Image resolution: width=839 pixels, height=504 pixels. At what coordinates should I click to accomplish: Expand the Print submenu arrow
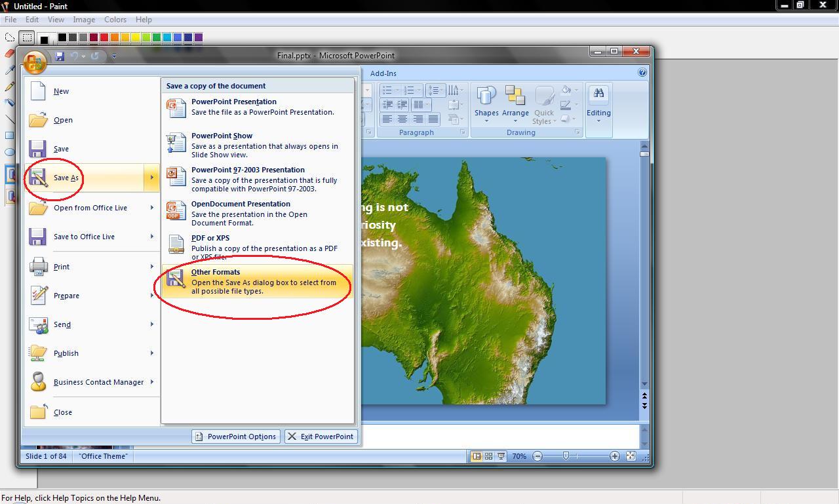[151, 267]
